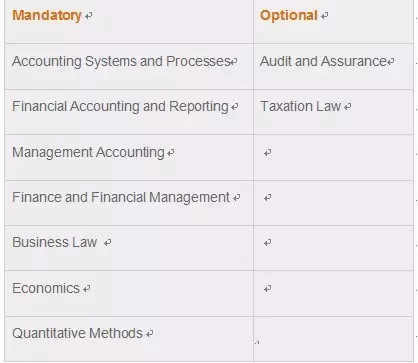Click empty Optional cell beside Economics

[x=333, y=294]
